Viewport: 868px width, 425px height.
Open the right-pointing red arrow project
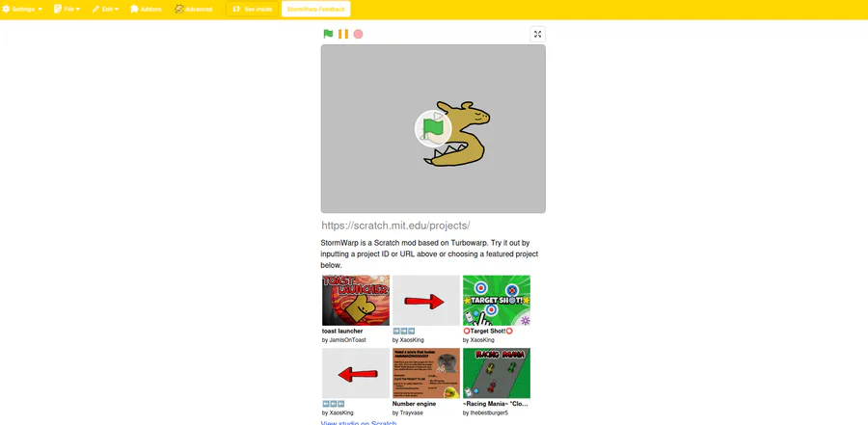[425, 301]
